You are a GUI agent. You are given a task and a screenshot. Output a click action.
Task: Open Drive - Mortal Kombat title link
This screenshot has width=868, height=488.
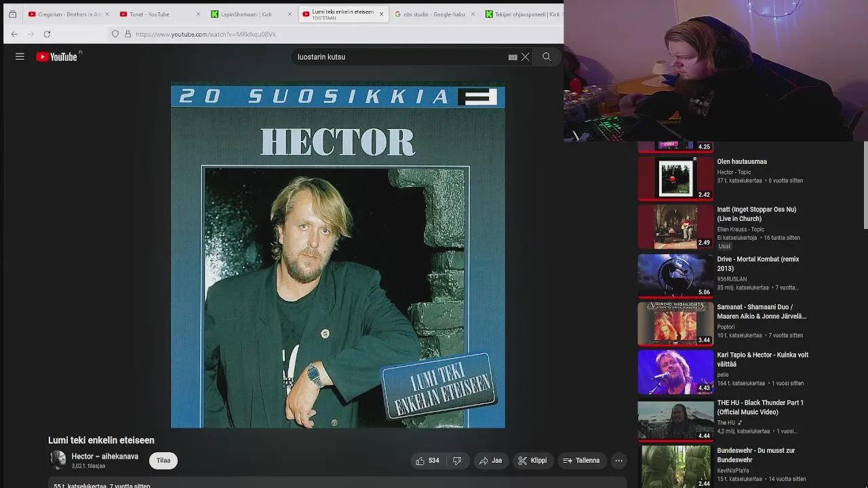click(x=758, y=264)
